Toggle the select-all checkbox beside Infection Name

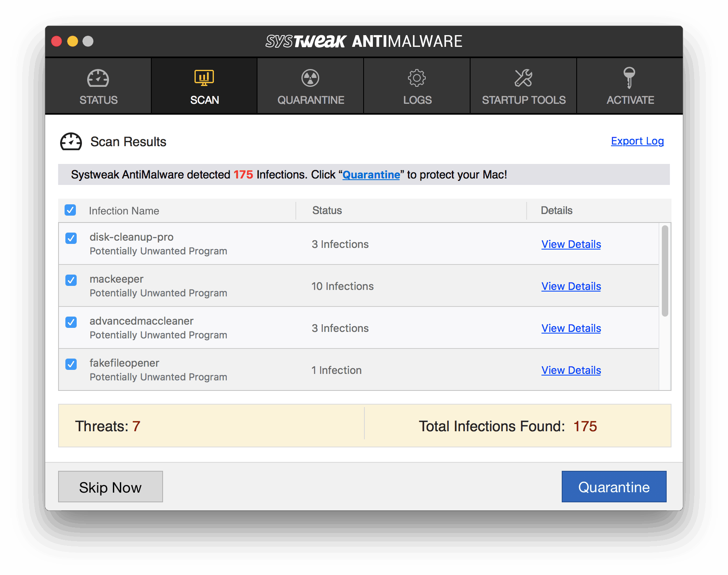click(70, 210)
